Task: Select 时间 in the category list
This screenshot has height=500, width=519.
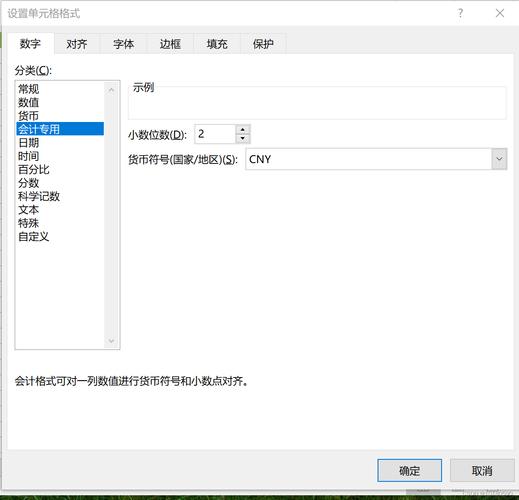Action: [x=60, y=156]
